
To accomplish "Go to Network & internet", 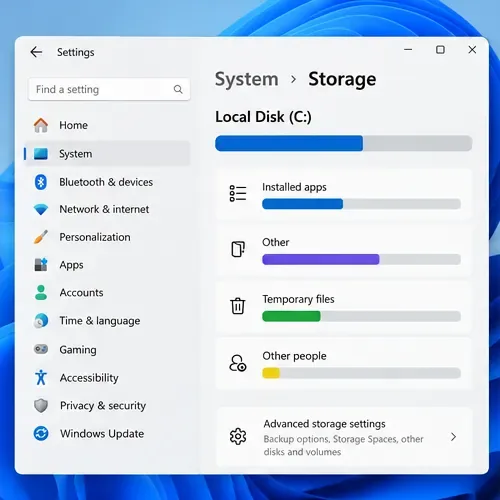I will [108, 209].
